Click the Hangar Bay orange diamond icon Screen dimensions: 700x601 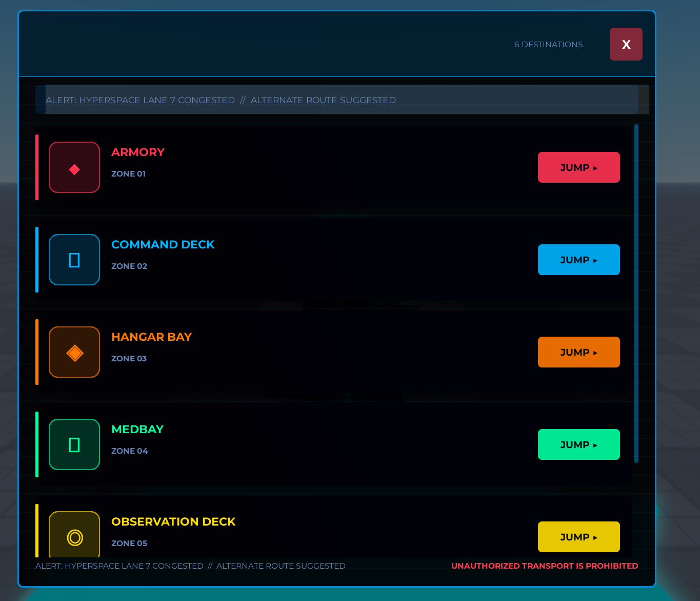click(74, 352)
